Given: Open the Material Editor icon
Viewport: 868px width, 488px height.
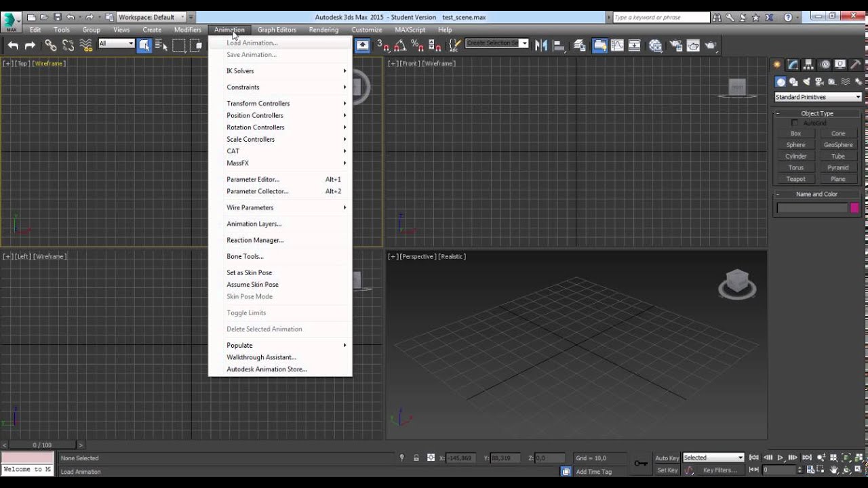Looking at the screenshot, I should tap(655, 45).
